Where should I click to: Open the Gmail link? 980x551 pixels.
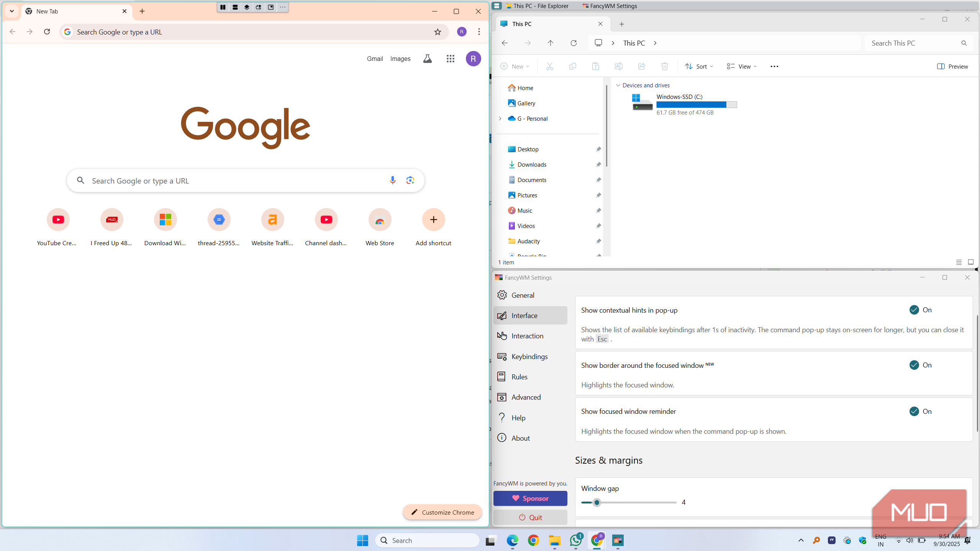(x=375, y=59)
